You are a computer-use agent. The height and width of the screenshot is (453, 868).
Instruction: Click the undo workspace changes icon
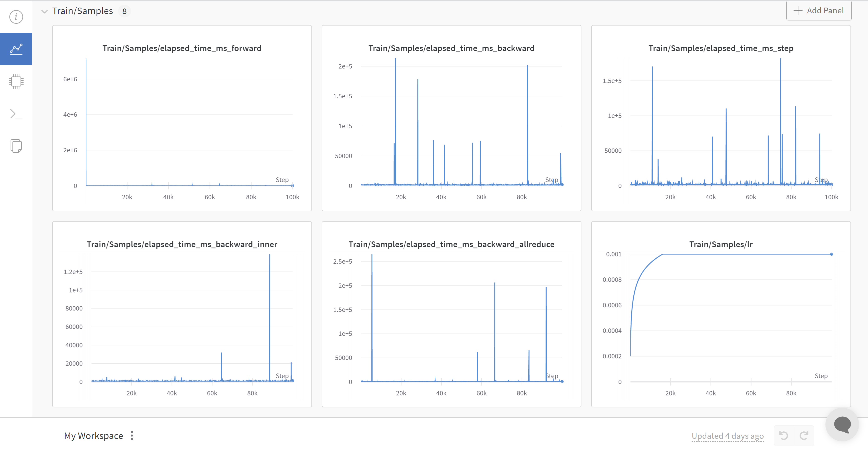click(x=784, y=436)
